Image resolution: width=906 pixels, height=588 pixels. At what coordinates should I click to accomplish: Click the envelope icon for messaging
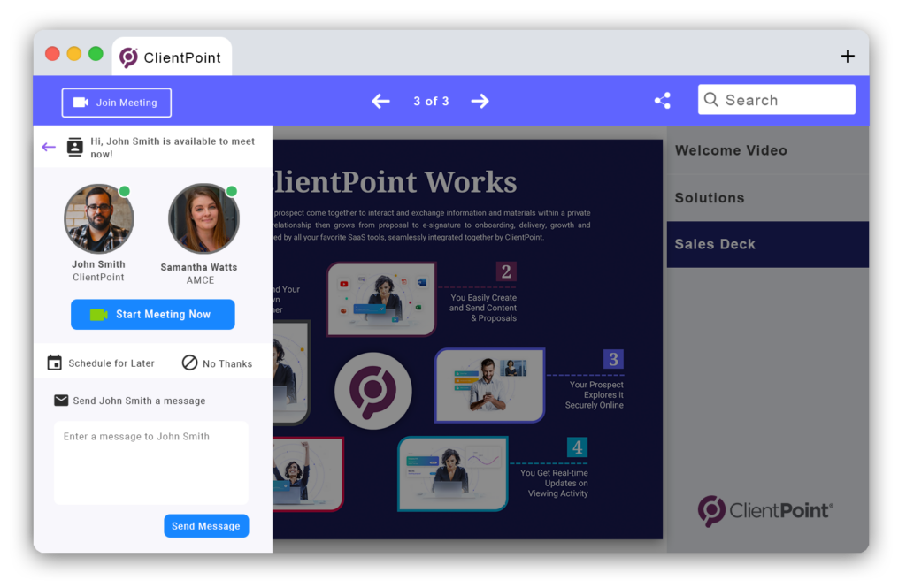(61, 401)
